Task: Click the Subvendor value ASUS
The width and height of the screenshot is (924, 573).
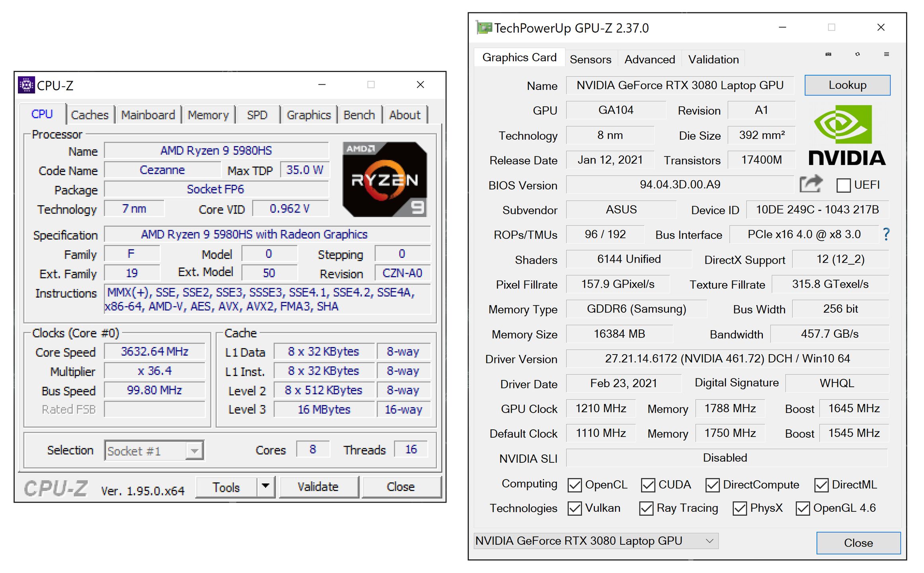Action: click(x=621, y=210)
